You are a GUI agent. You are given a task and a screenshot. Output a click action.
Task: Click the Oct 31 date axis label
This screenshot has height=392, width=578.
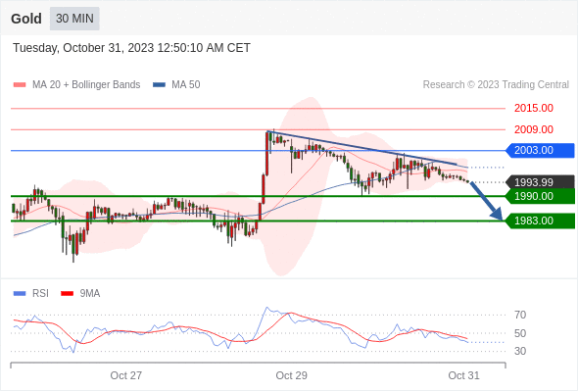pos(463,375)
